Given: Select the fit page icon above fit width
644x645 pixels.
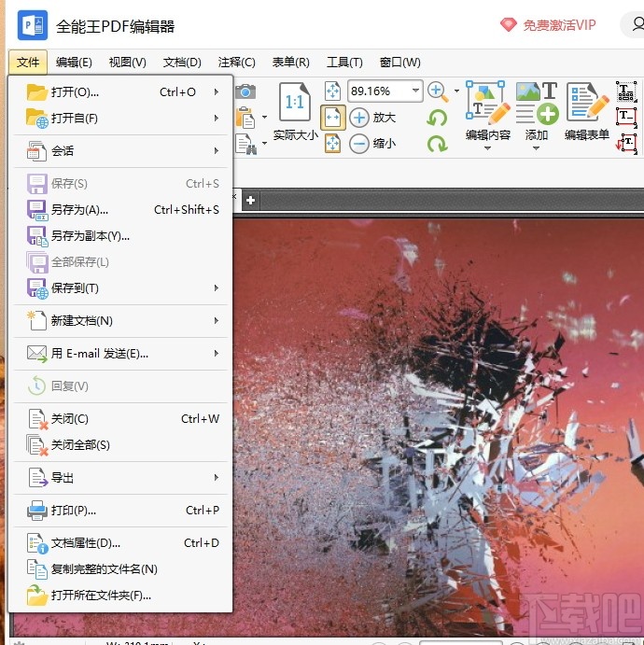Looking at the screenshot, I should 332,91.
